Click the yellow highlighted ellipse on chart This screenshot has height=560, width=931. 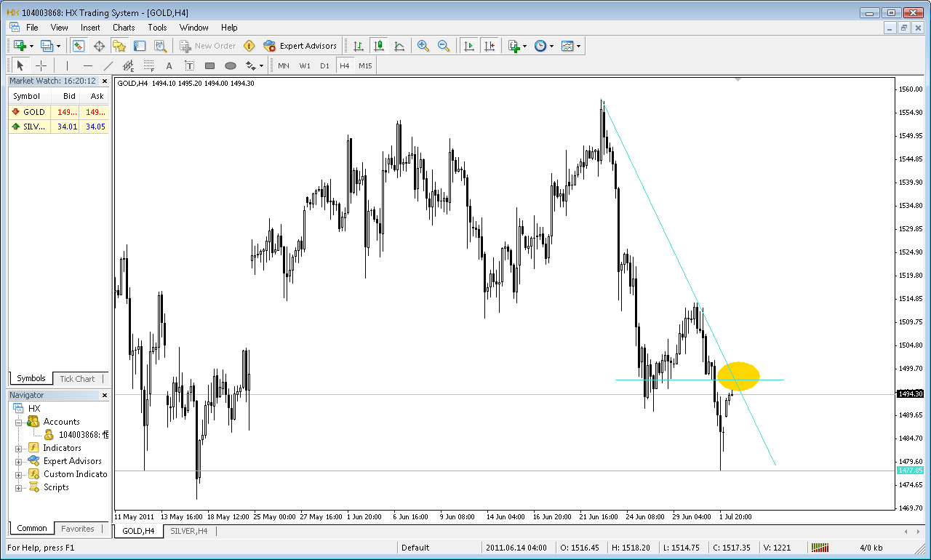click(x=738, y=376)
